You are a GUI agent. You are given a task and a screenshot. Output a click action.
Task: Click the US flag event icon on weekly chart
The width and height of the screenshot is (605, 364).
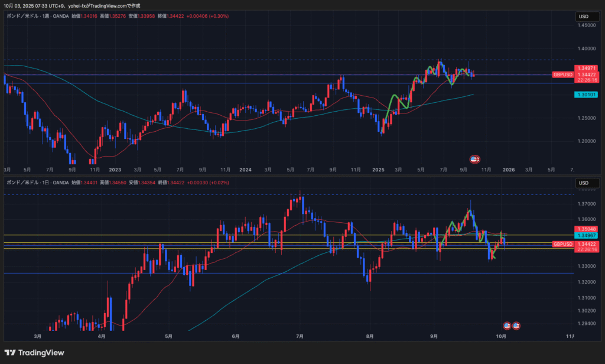(x=474, y=159)
